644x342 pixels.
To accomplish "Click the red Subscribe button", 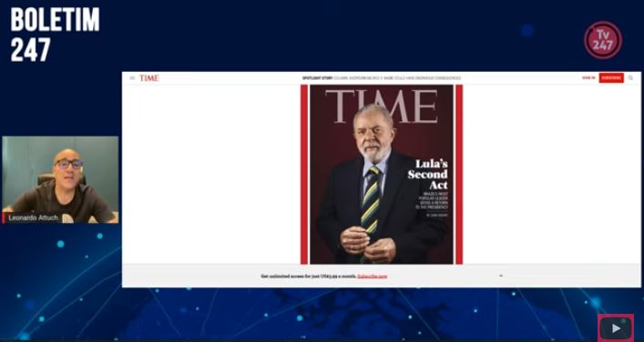I will coord(611,78).
